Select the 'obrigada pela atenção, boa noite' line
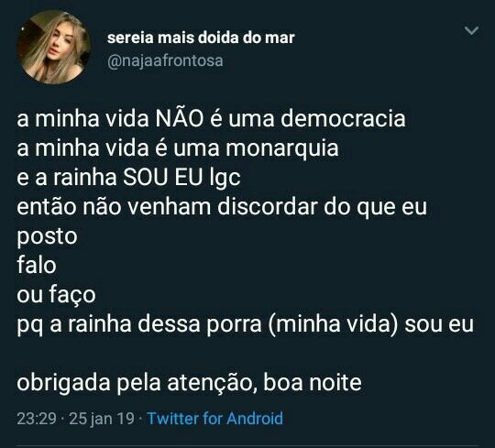Viewport: 495px width, 448px height. (189, 383)
